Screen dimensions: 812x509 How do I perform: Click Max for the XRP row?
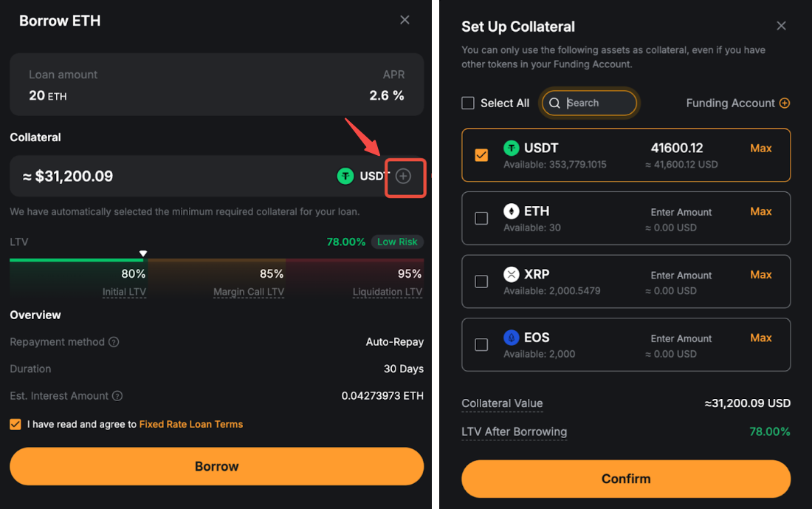760,275
